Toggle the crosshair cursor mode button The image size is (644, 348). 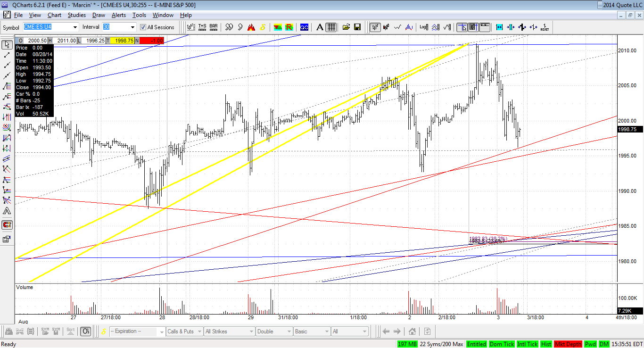coord(462,27)
